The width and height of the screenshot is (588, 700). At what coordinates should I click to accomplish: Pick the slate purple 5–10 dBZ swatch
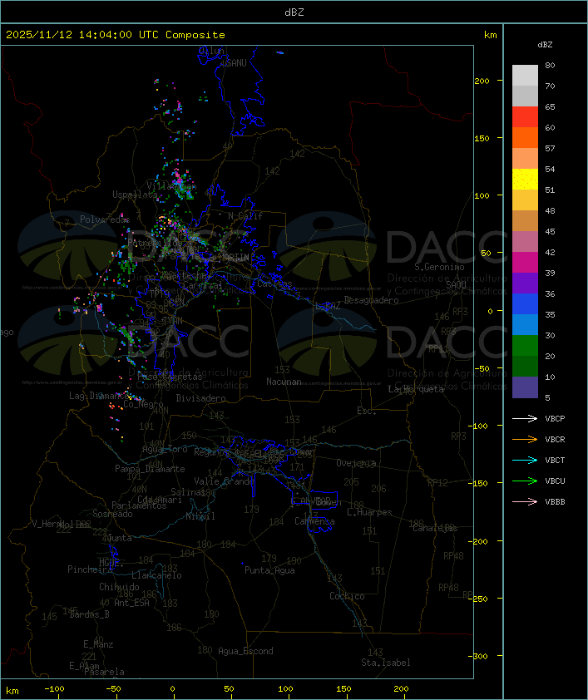525,387
